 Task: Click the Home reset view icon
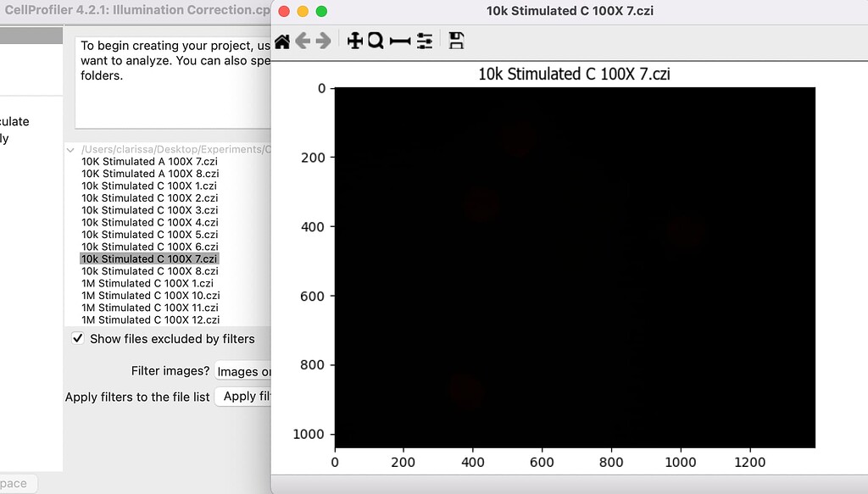283,40
